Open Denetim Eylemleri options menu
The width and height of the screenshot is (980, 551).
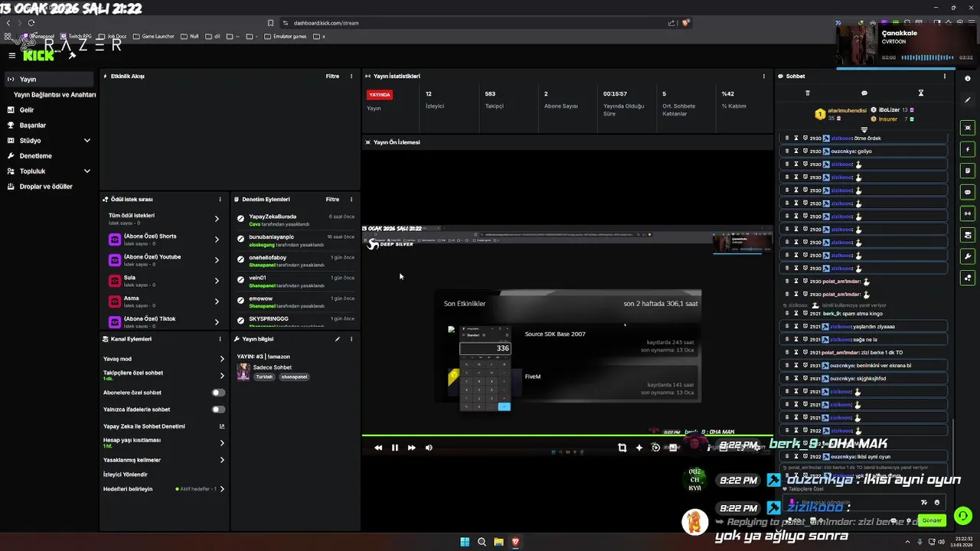click(x=351, y=200)
